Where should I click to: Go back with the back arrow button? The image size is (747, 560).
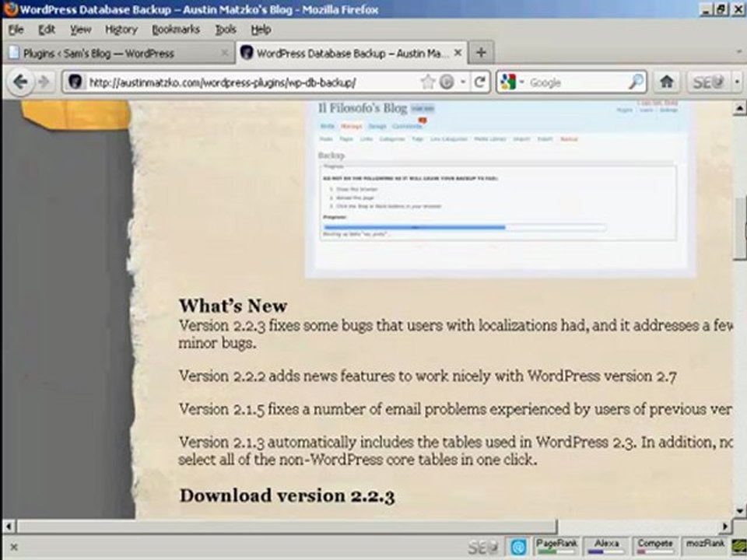[20, 82]
